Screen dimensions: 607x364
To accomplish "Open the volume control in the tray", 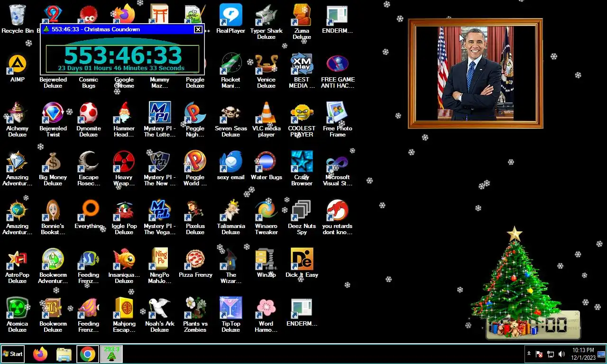I will tap(562, 354).
